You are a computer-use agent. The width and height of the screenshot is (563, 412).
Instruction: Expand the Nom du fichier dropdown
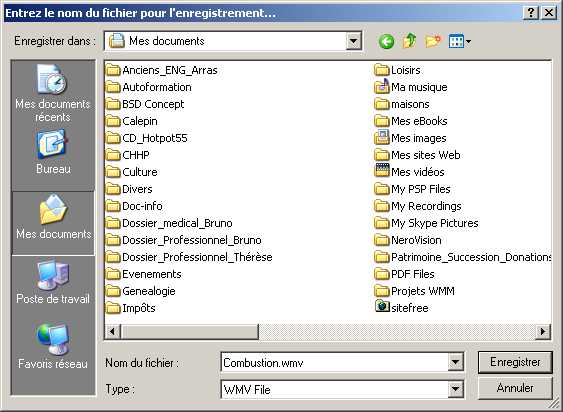(455, 362)
